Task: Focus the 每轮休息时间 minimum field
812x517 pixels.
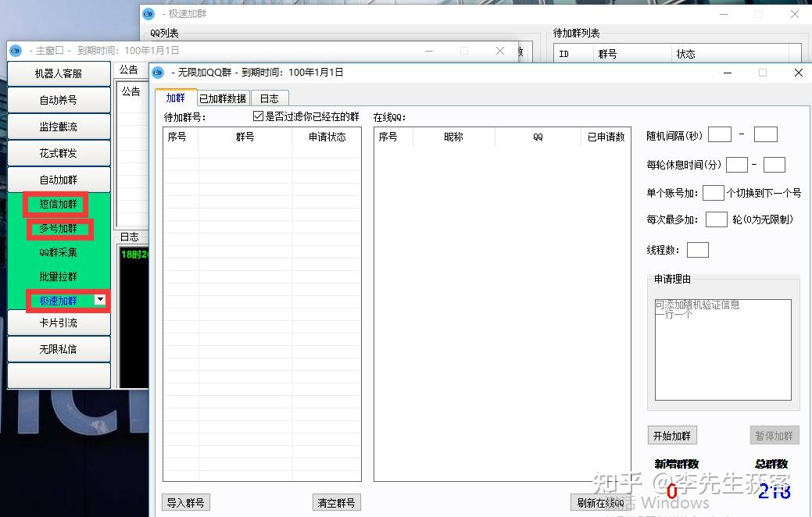Action: (737, 165)
